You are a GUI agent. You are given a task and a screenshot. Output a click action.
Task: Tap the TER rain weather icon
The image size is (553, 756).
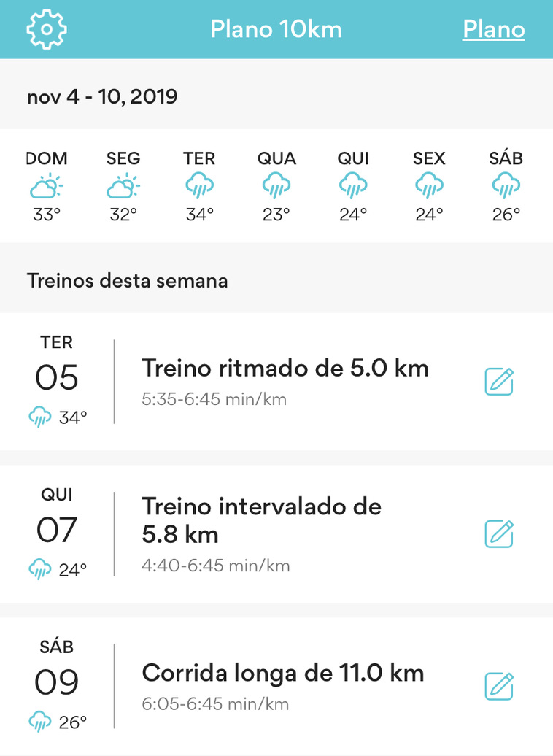pyautogui.click(x=200, y=186)
